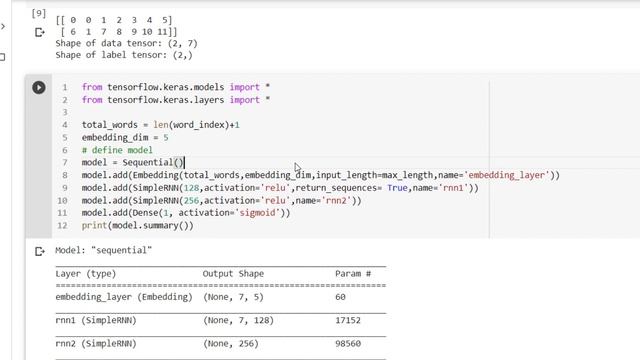Click the output icon beside the model summary
This screenshot has width=640, height=360.
coord(40,251)
